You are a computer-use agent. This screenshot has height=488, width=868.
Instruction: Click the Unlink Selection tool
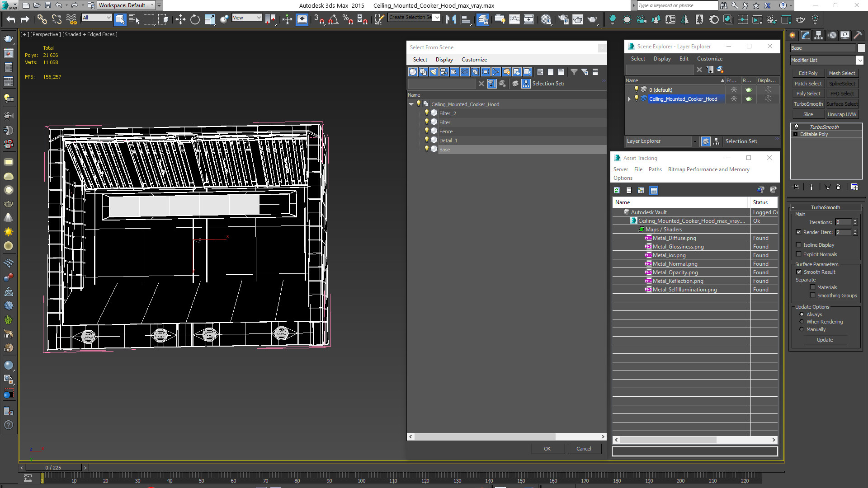[x=57, y=19]
